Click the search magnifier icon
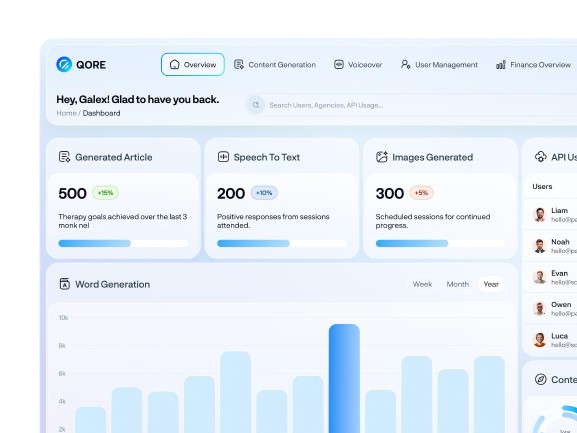Screen dimensions: 577x433 pos(256,105)
